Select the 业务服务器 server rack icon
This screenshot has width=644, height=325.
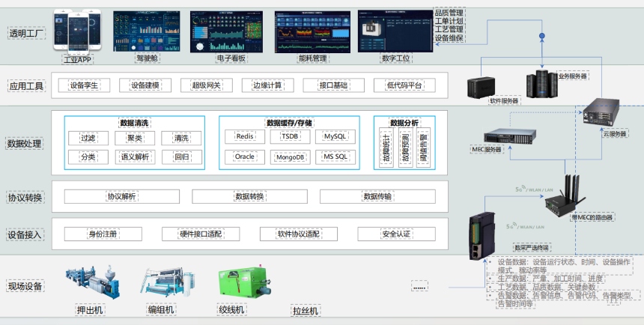click(x=542, y=82)
